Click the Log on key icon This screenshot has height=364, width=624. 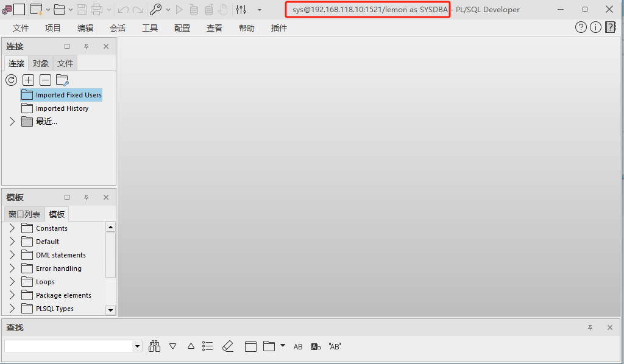(x=155, y=9)
